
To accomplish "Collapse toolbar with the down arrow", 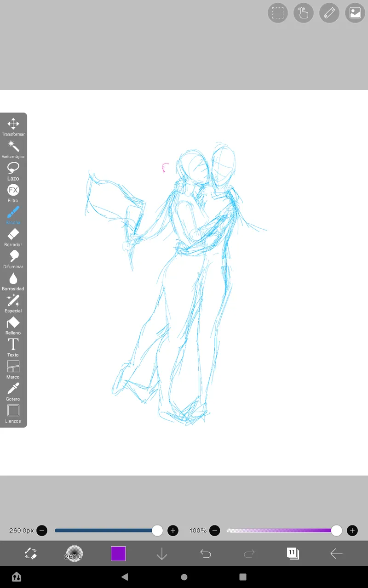I will tap(161, 554).
